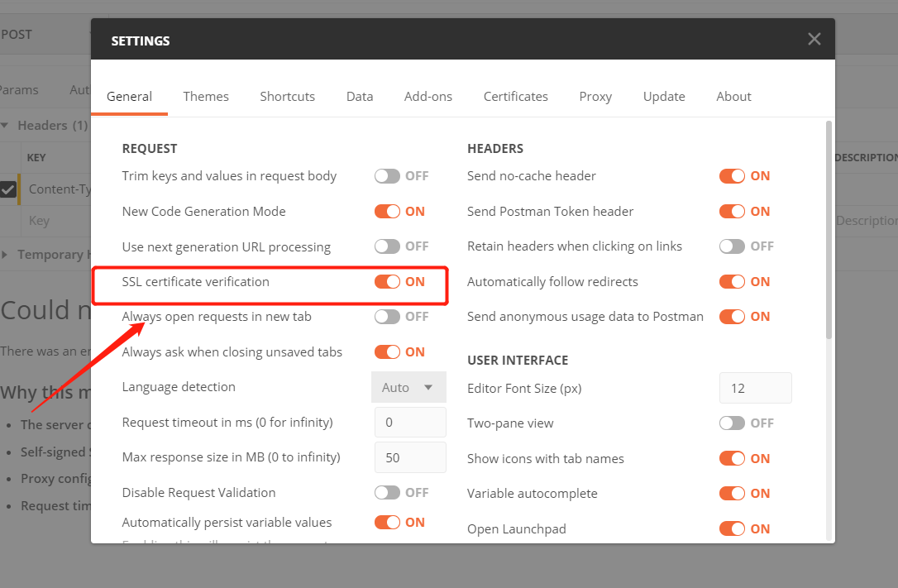This screenshot has height=588, width=898.
Task: Enable Always open requests in new tab
Action: [x=388, y=317]
